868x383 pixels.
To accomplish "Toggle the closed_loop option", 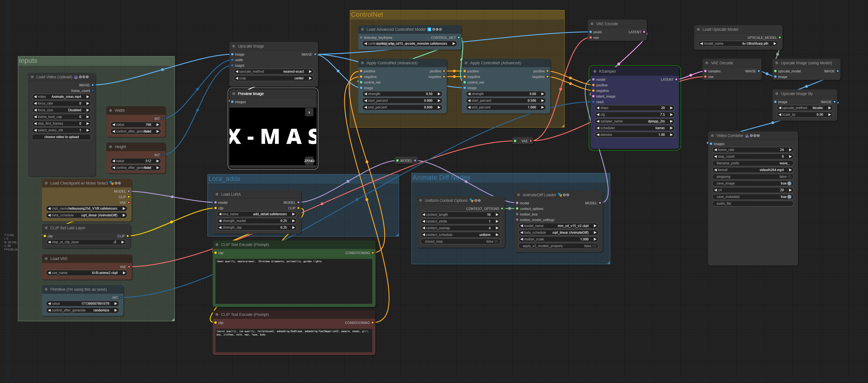I will tap(496, 242).
